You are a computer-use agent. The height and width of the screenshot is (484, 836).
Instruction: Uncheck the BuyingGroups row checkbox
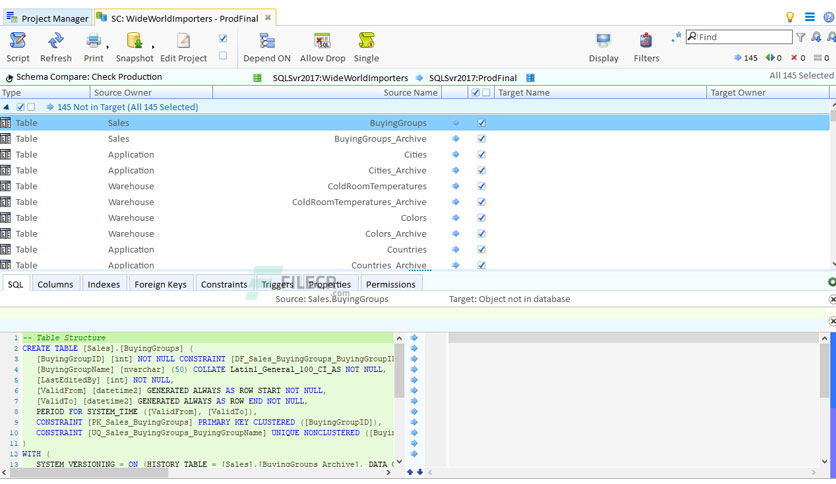[481, 123]
